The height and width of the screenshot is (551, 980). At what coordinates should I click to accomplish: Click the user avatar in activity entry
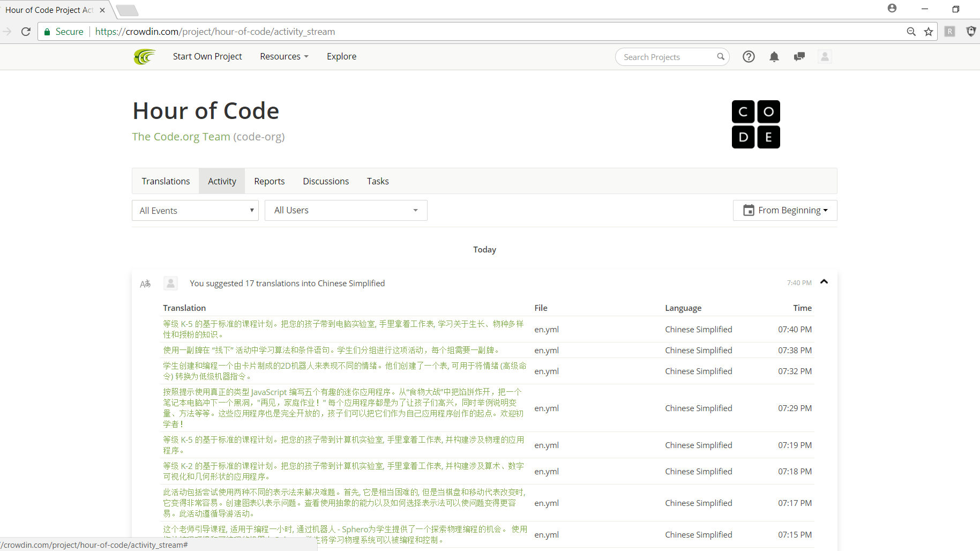click(170, 283)
